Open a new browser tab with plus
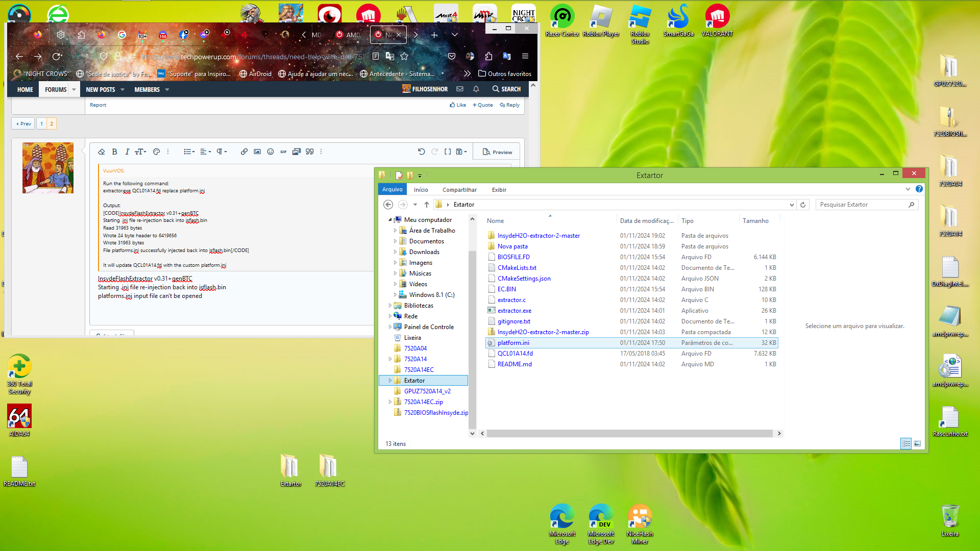Viewport: 980px width, 551px height. (x=434, y=35)
